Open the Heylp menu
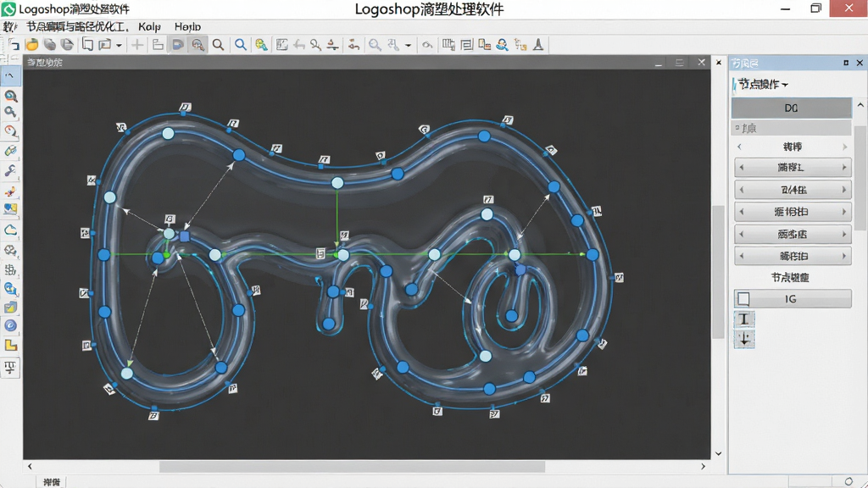The image size is (868, 488). [x=187, y=26]
